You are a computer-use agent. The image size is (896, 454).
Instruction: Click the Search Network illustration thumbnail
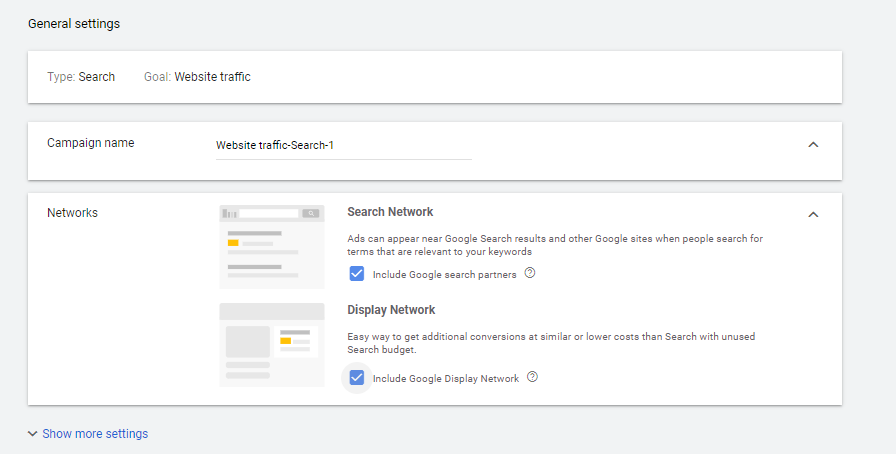pos(272,247)
